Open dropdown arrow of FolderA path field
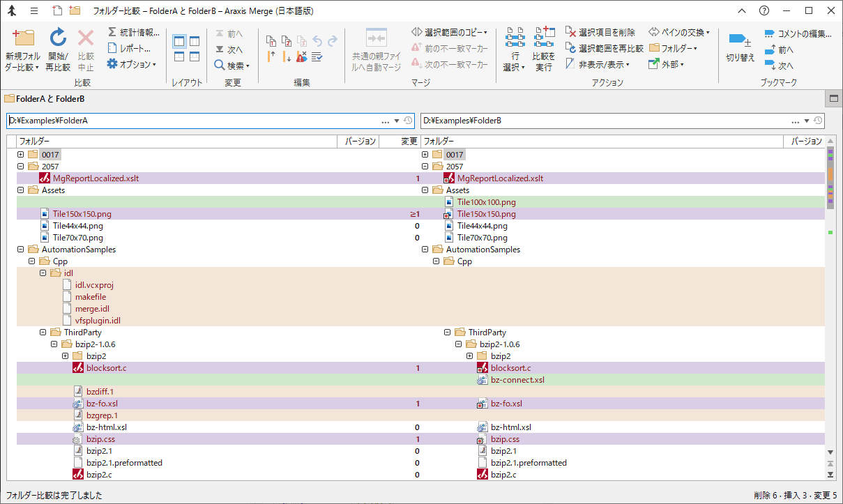The height and width of the screenshot is (504, 843). point(397,121)
